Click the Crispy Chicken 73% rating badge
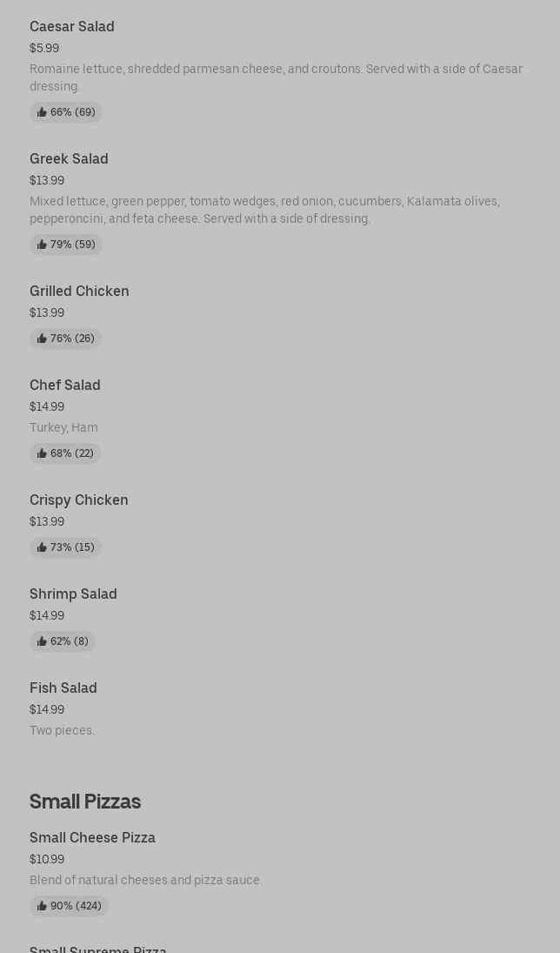560x953 pixels. tap(66, 547)
